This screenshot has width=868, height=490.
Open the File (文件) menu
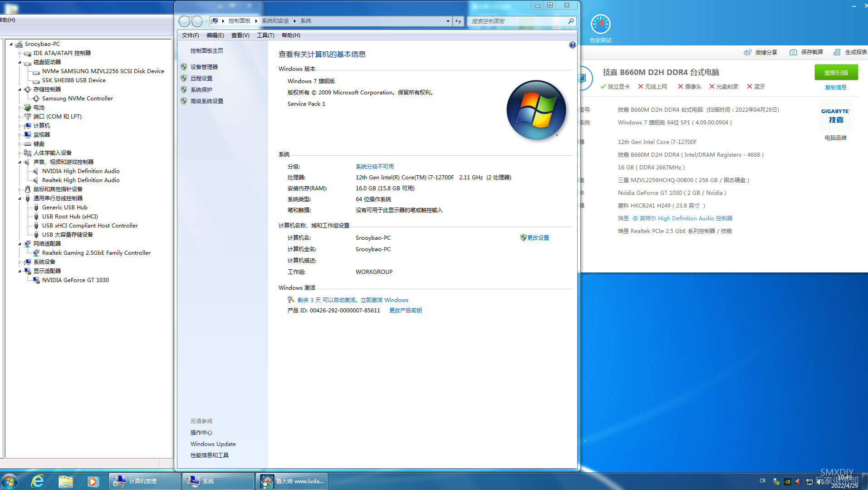190,35
